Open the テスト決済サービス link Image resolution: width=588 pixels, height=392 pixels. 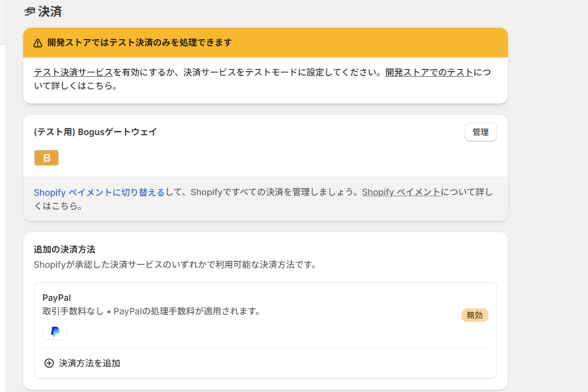pos(73,73)
